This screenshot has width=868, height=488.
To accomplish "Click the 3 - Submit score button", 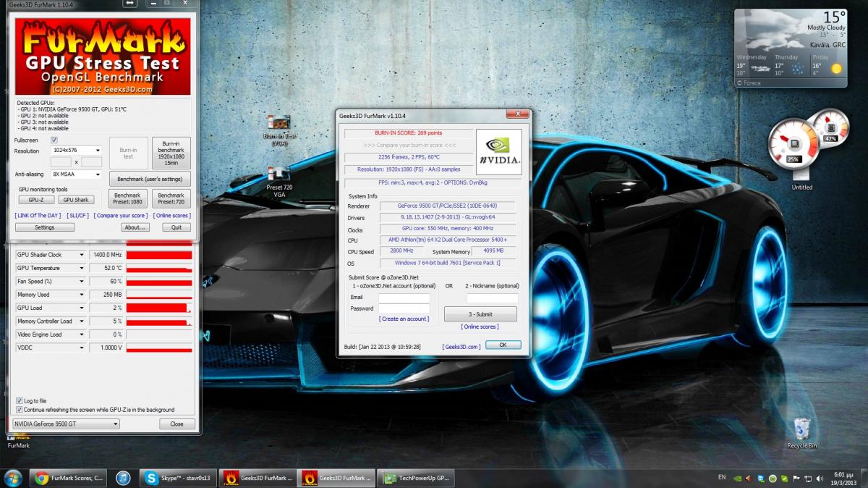I will pyautogui.click(x=480, y=314).
